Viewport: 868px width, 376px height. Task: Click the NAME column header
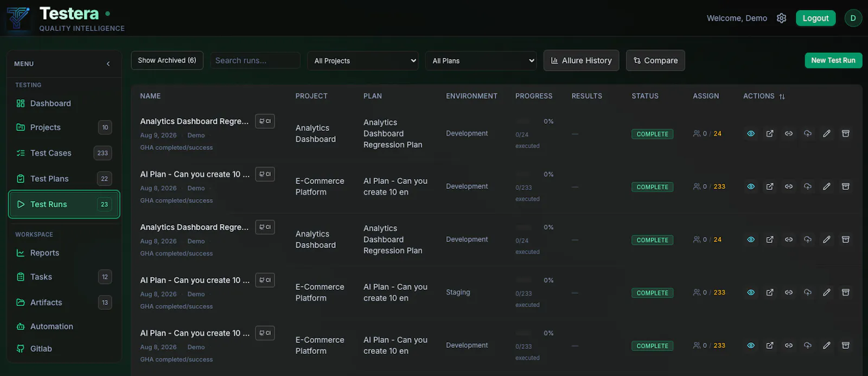[150, 96]
